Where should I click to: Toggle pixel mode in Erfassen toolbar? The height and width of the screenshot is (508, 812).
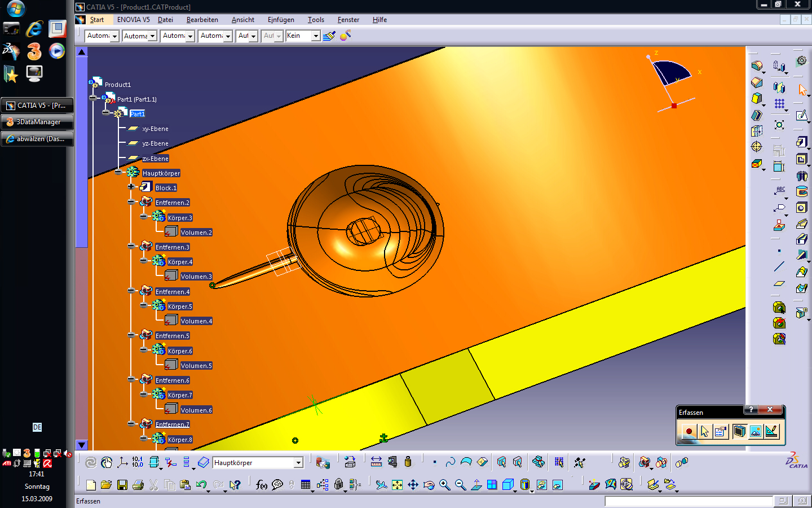tap(756, 432)
